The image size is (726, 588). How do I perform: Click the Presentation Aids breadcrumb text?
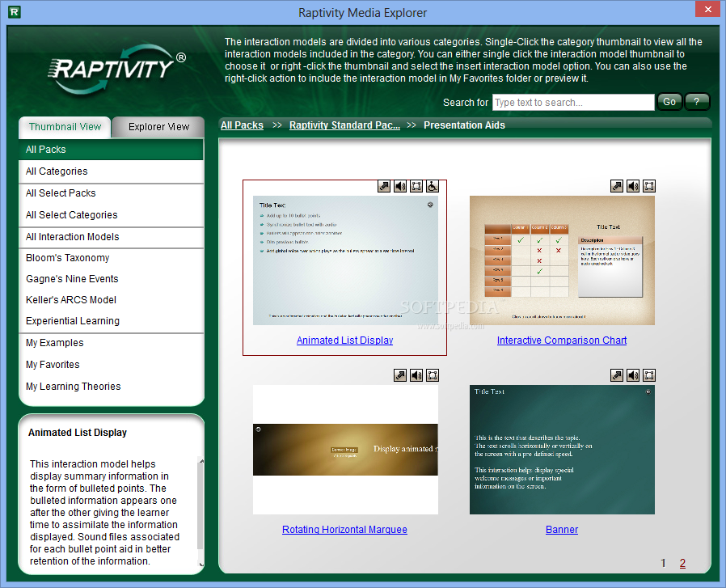(464, 125)
